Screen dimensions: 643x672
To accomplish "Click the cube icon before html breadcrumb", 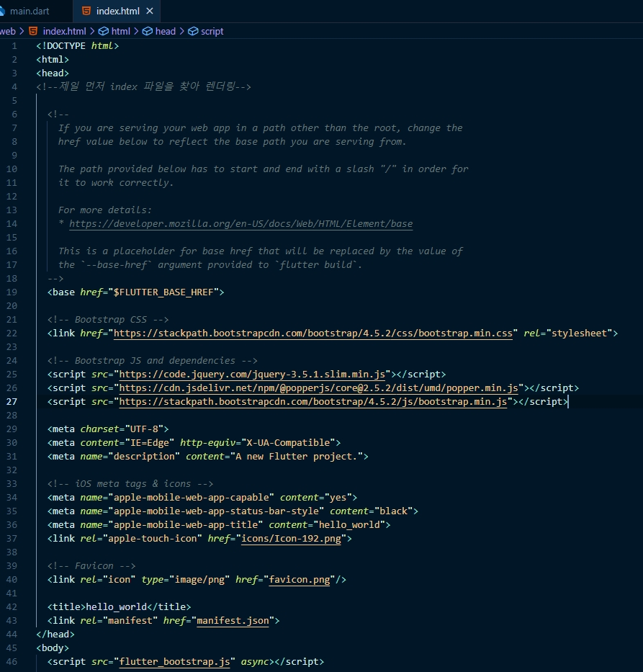I will pyautogui.click(x=103, y=31).
